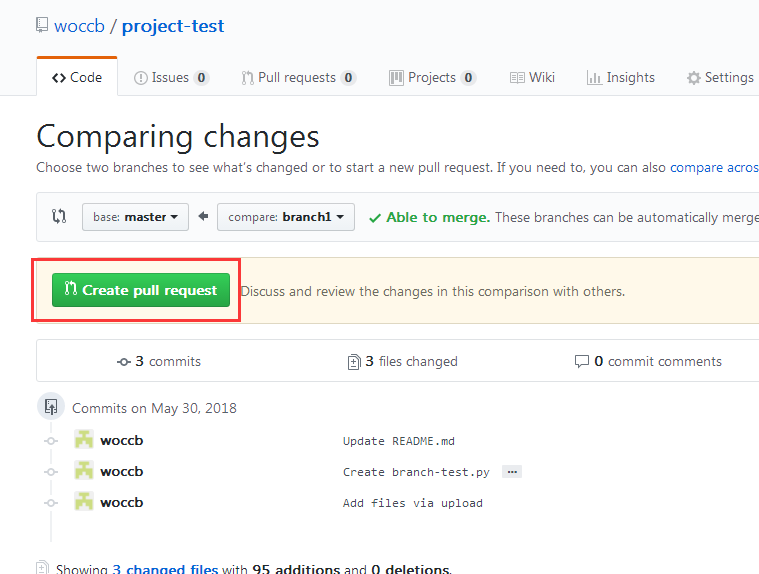
Task: Click the Commits on May 30 push icon
Action: coord(51,407)
